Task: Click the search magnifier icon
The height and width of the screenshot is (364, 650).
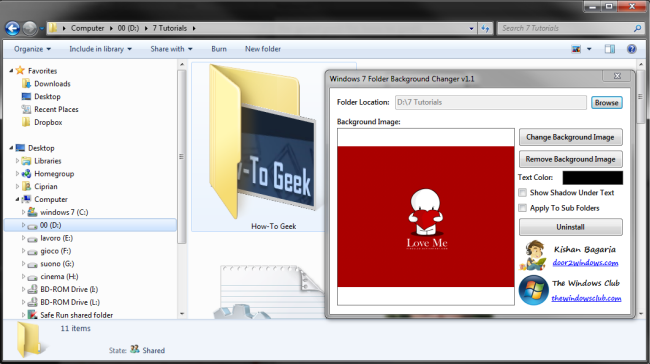Action: (637, 28)
